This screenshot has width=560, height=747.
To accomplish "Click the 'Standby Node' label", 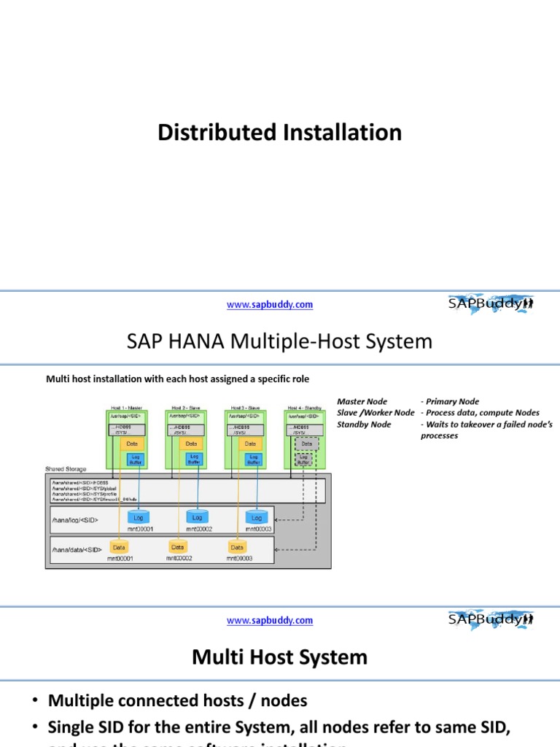I will [x=364, y=425].
